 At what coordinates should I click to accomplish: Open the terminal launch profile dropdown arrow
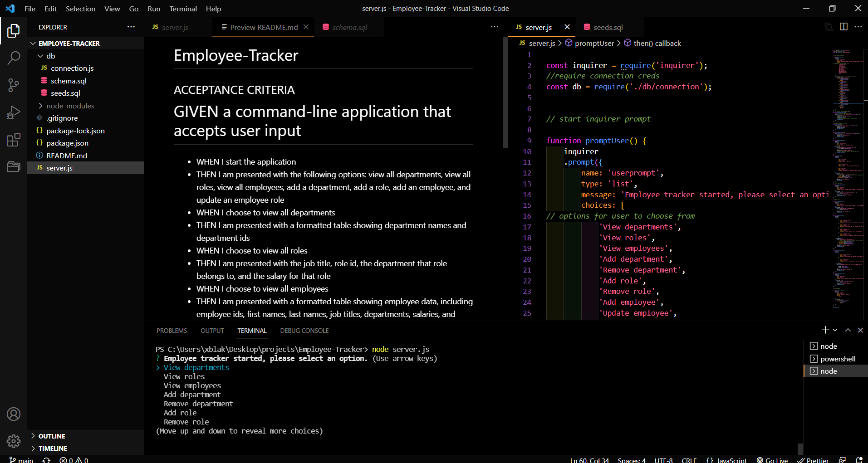pyautogui.click(x=835, y=330)
